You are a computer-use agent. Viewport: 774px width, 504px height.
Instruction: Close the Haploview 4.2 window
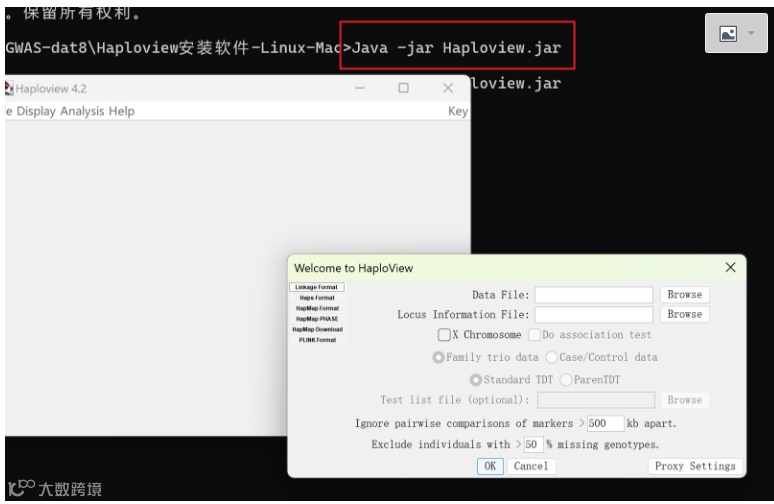pos(448,88)
